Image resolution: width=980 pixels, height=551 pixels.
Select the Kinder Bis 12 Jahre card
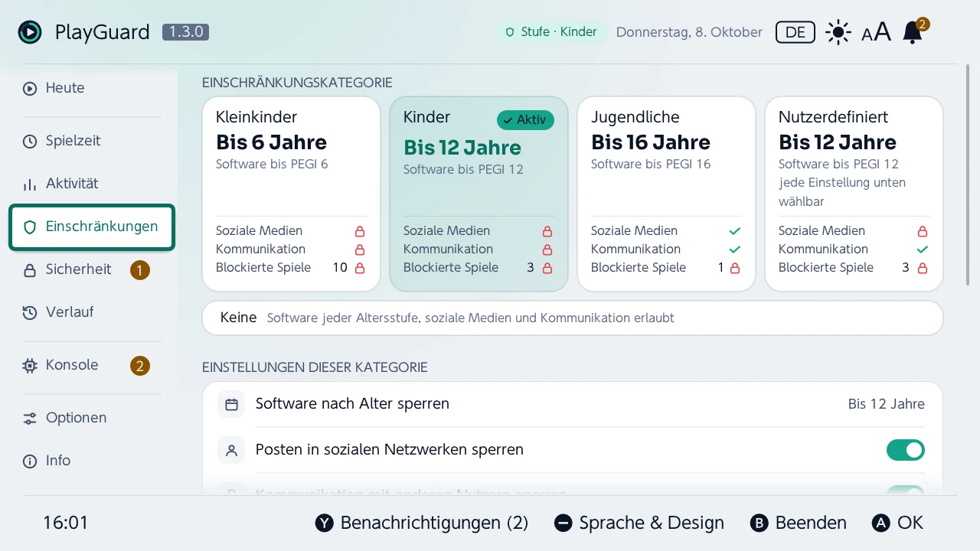[x=479, y=194]
